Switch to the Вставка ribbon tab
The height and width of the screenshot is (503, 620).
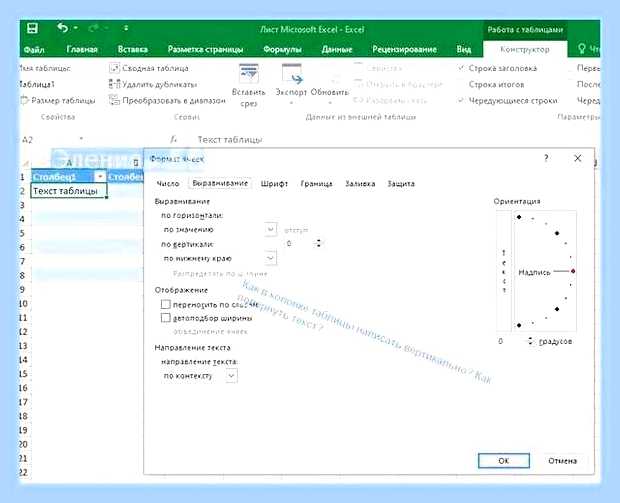[132, 49]
